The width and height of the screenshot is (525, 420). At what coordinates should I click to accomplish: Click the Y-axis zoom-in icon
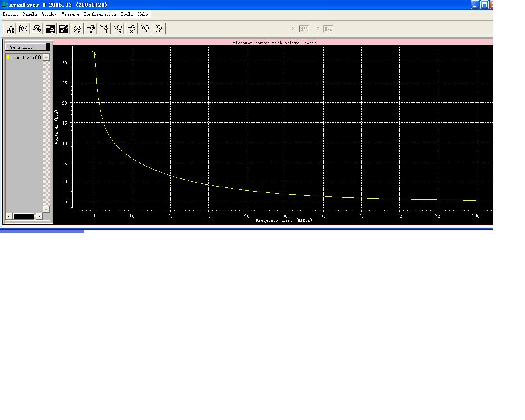point(105,29)
